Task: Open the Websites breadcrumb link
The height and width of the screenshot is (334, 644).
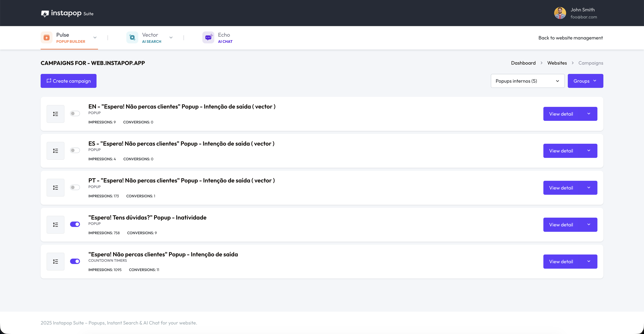Action: [x=557, y=63]
